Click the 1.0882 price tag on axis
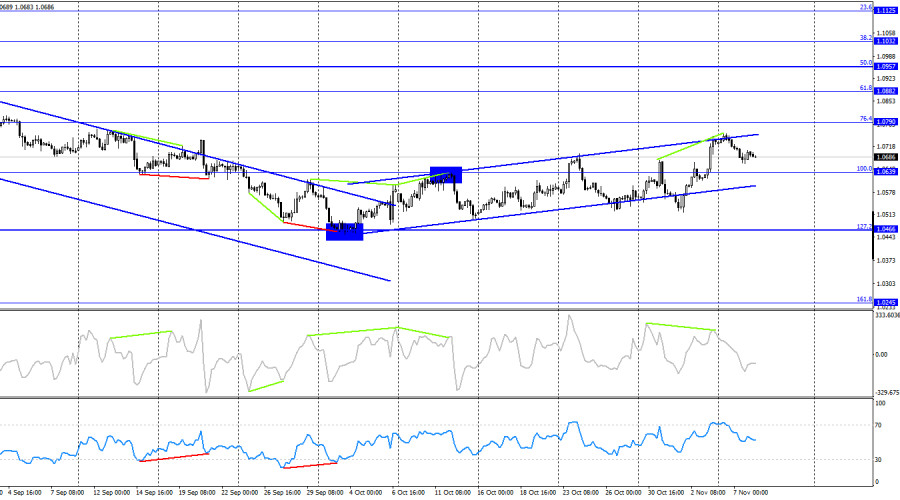Viewport: 900px width, 500px height. [884, 91]
